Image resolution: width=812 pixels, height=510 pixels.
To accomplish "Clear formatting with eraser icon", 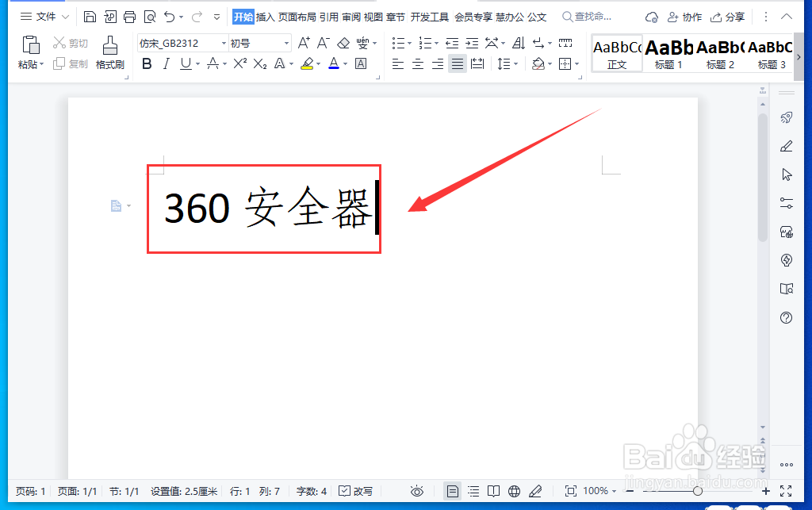I will 343,43.
